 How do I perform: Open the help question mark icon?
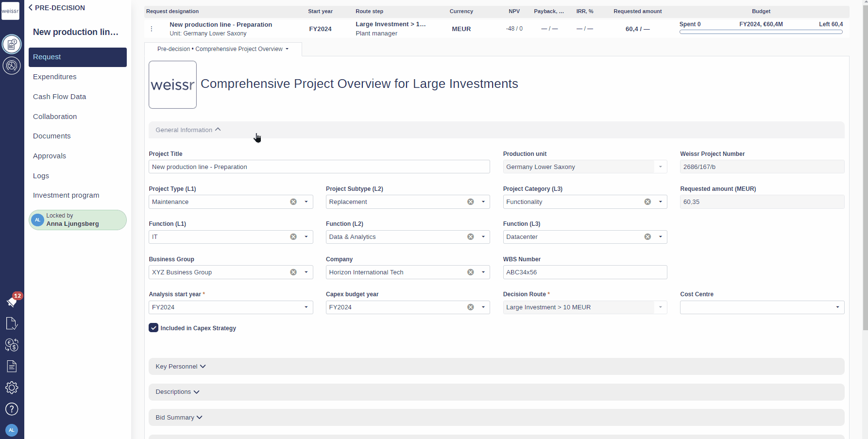pyautogui.click(x=12, y=409)
